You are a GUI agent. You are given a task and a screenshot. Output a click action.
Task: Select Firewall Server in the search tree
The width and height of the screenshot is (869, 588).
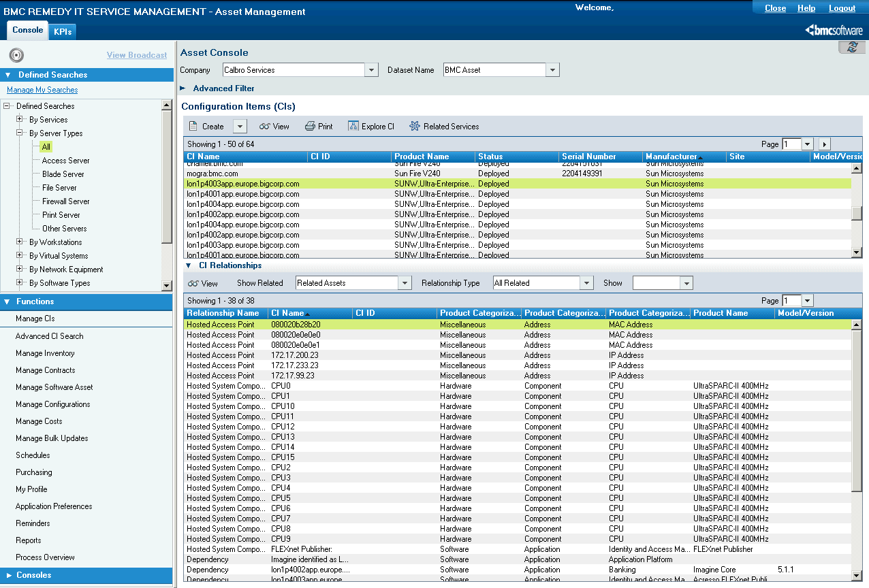click(x=66, y=201)
